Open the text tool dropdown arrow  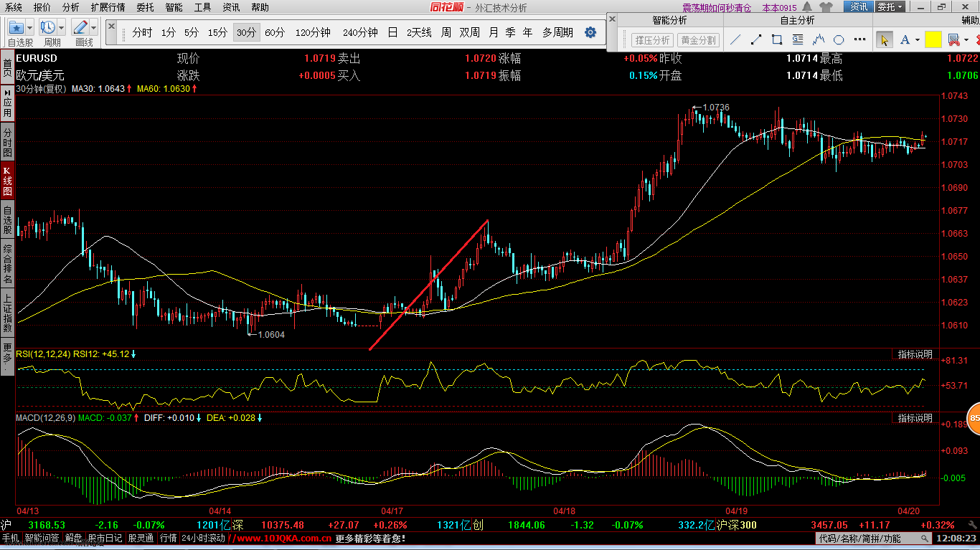[918, 40]
